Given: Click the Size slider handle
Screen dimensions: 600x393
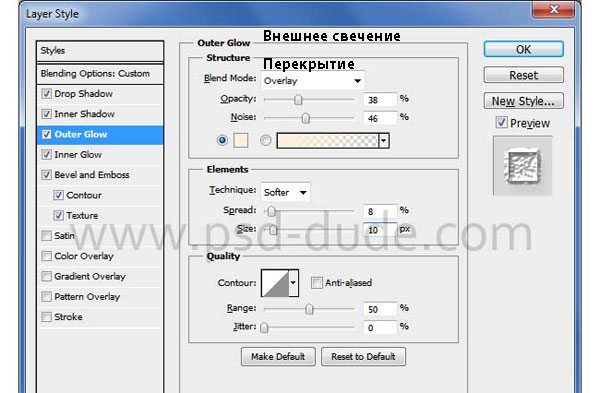Looking at the screenshot, I should coord(273,230).
